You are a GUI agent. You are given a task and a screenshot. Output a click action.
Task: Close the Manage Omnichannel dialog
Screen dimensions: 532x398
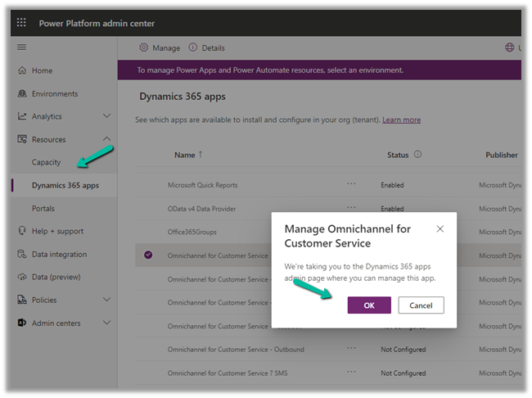[x=440, y=229]
